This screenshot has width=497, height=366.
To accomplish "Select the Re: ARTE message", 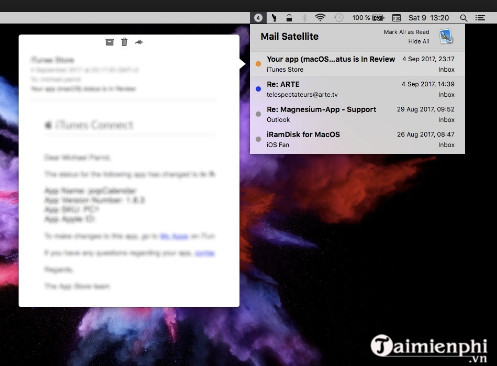I will coord(357,89).
